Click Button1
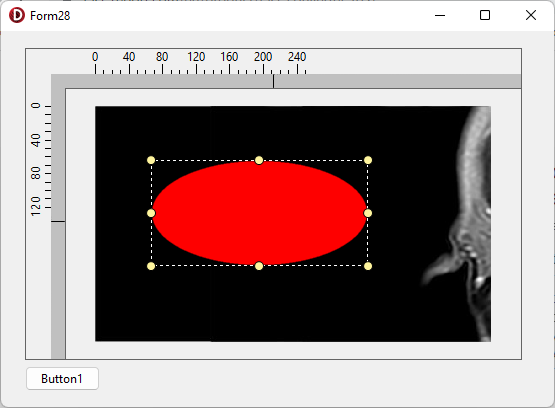This screenshot has width=555, height=408. click(x=62, y=379)
